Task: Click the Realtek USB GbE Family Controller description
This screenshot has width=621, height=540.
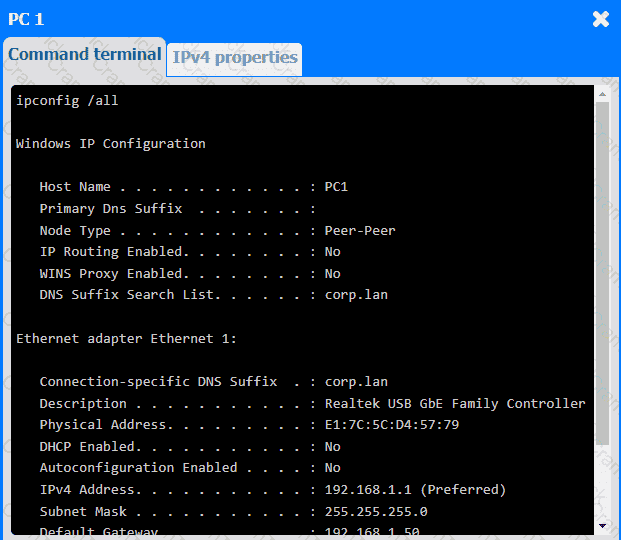Action: [x=455, y=404]
